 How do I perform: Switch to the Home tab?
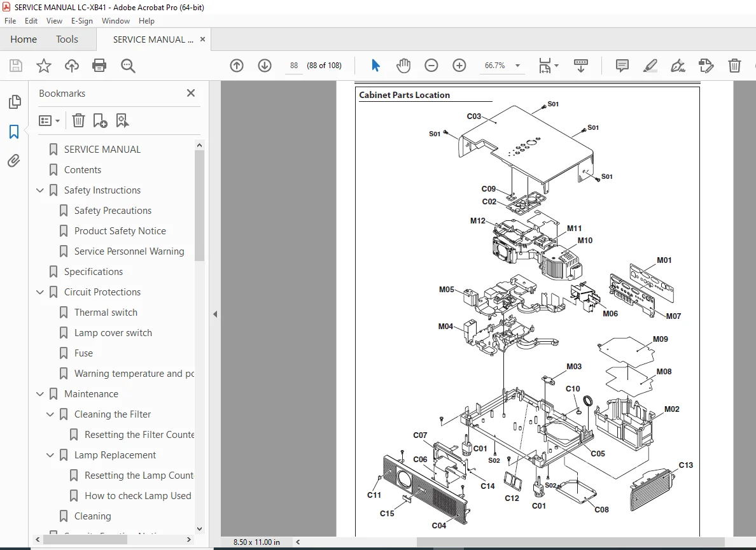[24, 39]
